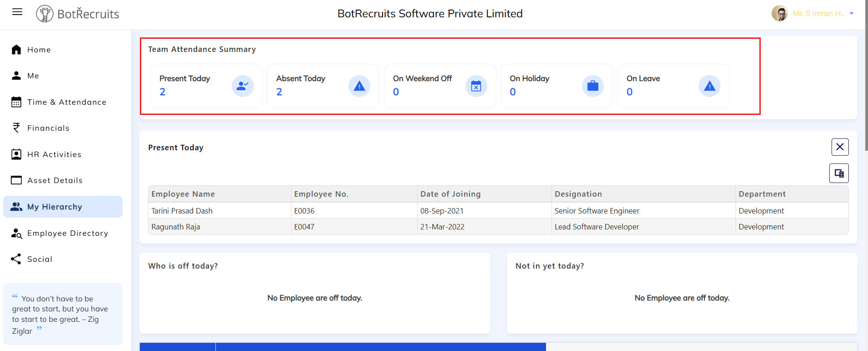Open the Financials section

click(x=48, y=128)
